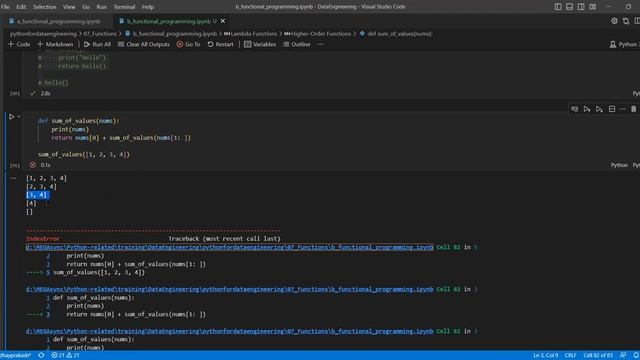Screen dimensions: 640x360
Task: Toggle primary side bar layout icon
Action: [x=558, y=7]
